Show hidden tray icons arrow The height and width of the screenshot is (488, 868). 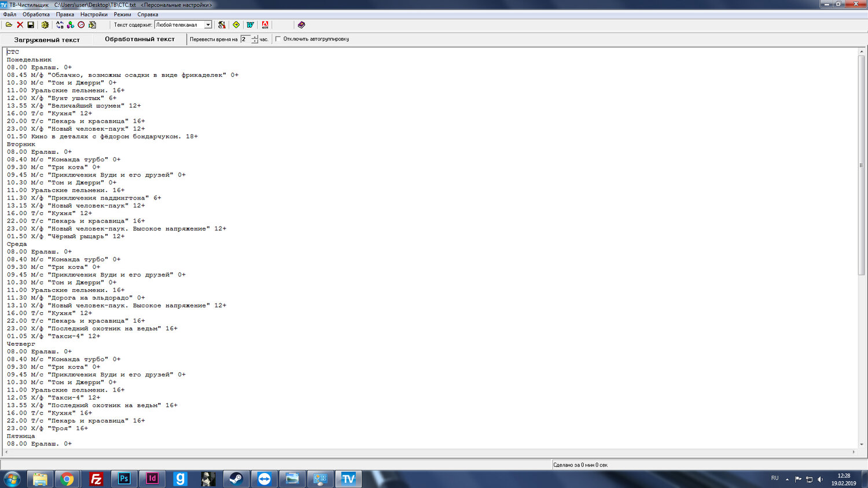(787, 479)
